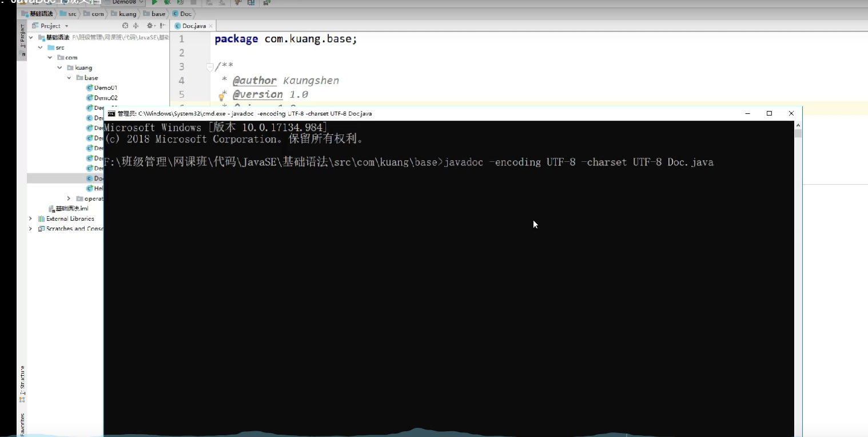Click the base breadcrumb in navigation bar

coord(154,14)
